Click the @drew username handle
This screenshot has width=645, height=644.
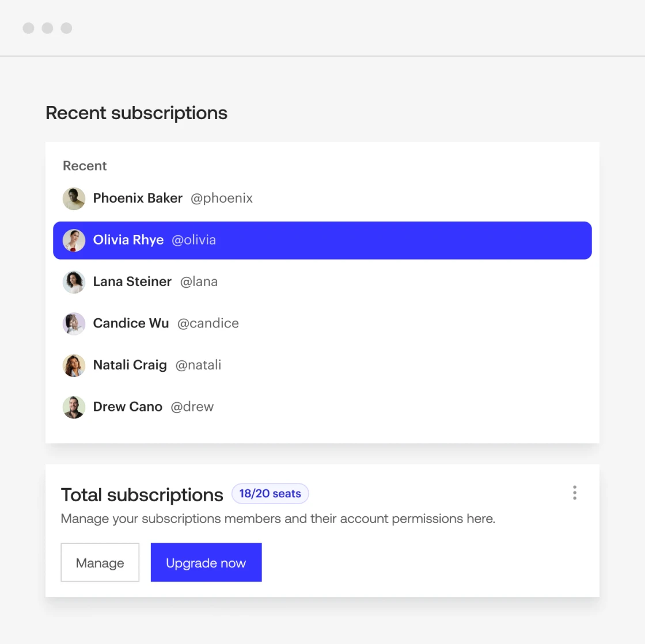[x=192, y=407]
